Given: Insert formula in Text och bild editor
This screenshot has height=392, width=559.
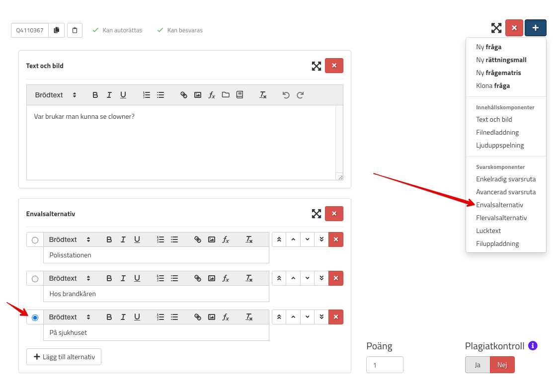Looking at the screenshot, I should click(212, 95).
